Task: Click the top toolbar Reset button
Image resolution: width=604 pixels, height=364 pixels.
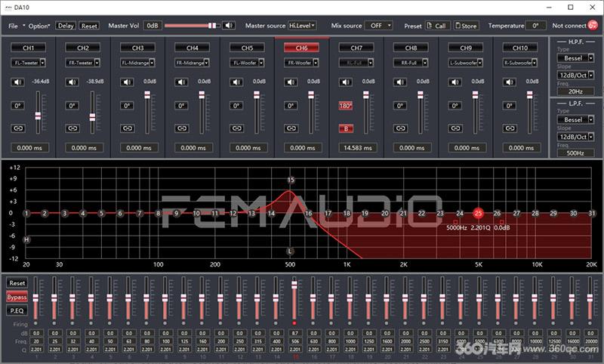Action: coord(89,26)
